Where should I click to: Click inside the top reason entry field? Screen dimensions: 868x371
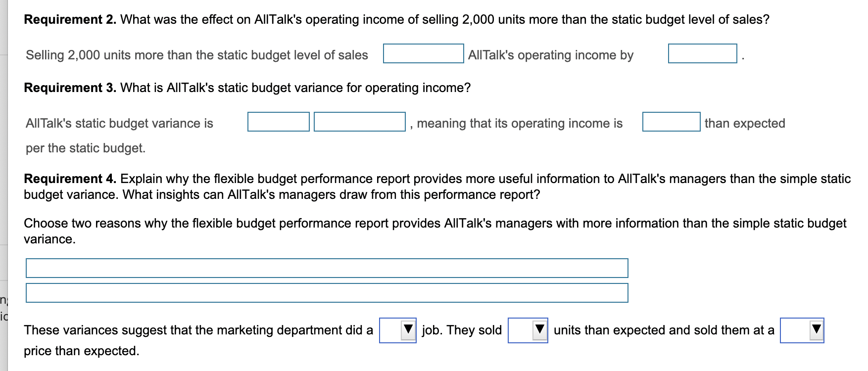pos(326,268)
